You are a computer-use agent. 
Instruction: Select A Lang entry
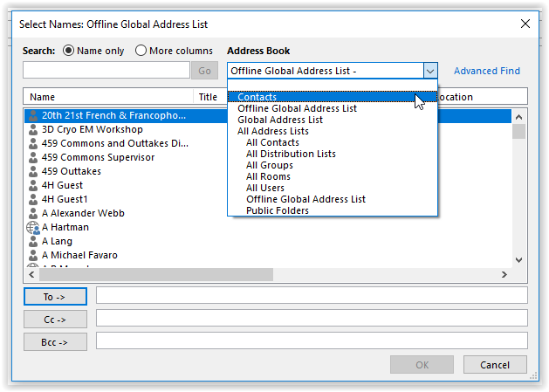pyautogui.click(x=57, y=241)
